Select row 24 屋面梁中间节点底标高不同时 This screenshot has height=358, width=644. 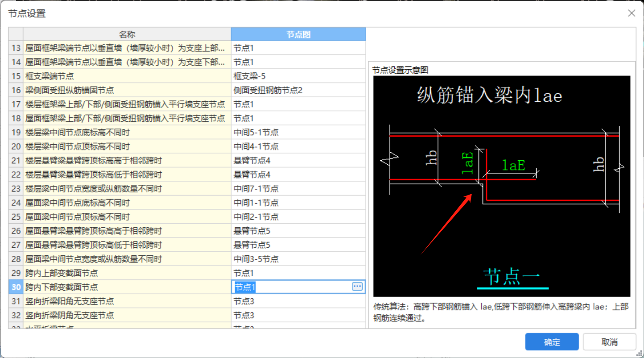click(x=127, y=203)
